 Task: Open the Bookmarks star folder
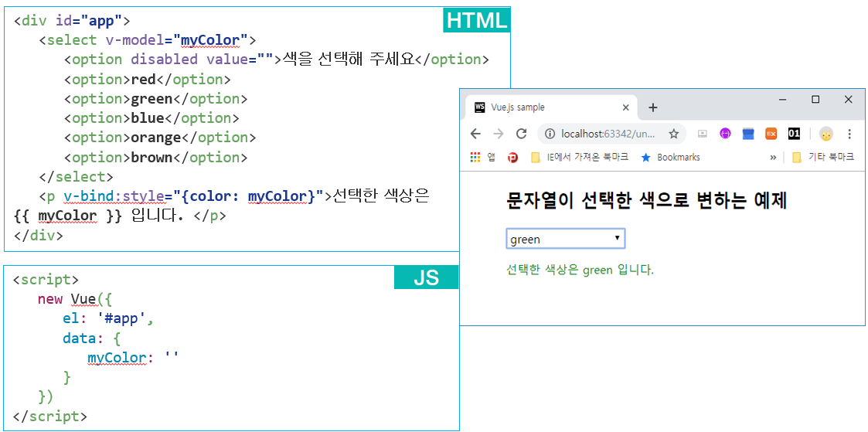pos(670,158)
